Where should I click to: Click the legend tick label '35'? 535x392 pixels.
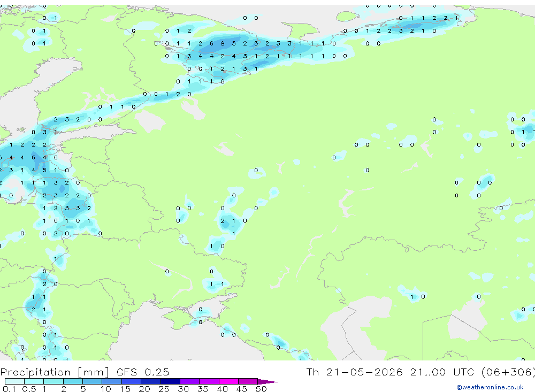pyautogui.click(x=203, y=389)
